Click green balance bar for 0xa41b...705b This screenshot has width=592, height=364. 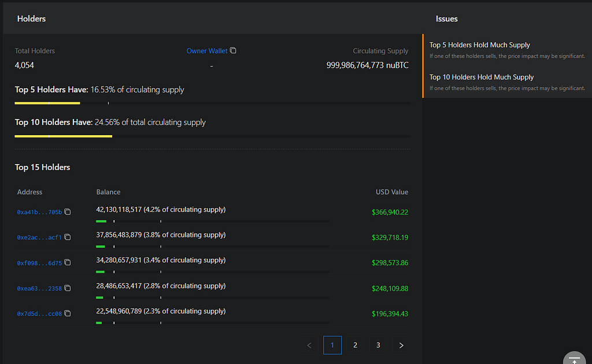click(101, 221)
